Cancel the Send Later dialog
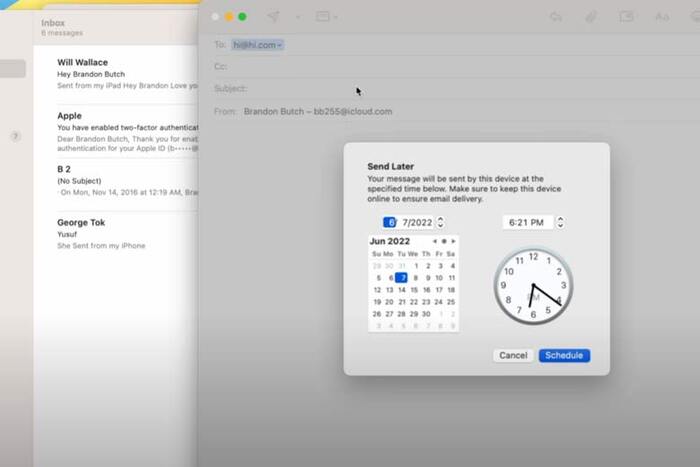Image resolution: width=700 pixels, height=467 pixels. pyautogui.click(x=513, y=355)
